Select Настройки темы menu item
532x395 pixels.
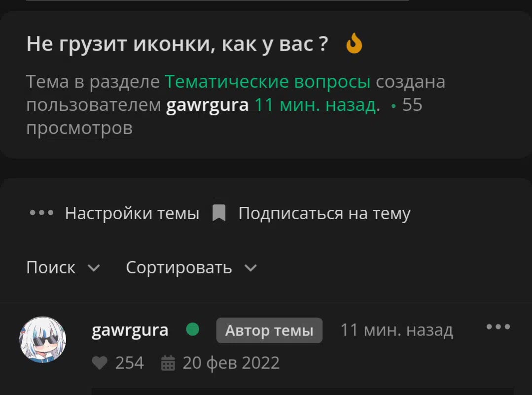point(132,213)
